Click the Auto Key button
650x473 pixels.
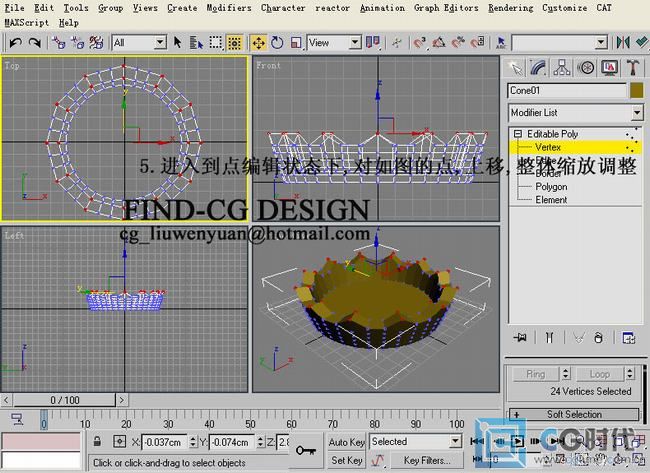click(347, 442)
